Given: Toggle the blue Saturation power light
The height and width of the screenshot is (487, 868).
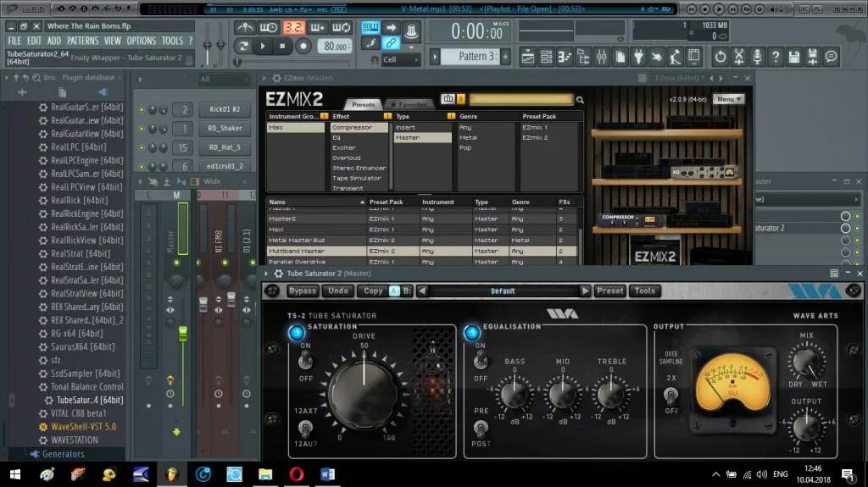Looking at the screenshot, I should 297,332.
